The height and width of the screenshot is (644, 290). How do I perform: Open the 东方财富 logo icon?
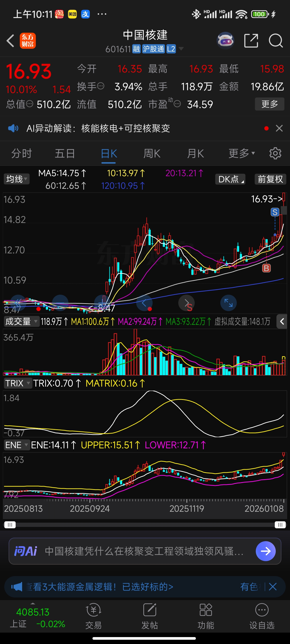28,41
